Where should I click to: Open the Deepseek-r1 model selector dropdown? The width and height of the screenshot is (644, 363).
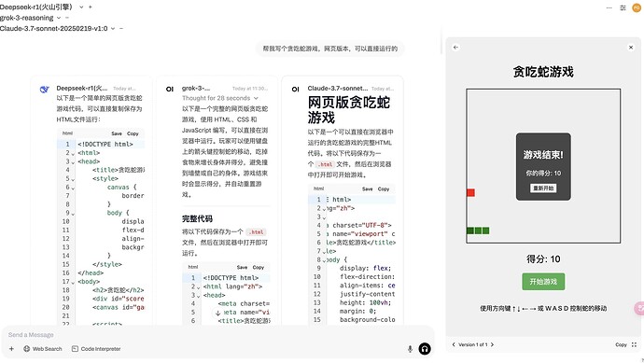(x=81, y=7)
